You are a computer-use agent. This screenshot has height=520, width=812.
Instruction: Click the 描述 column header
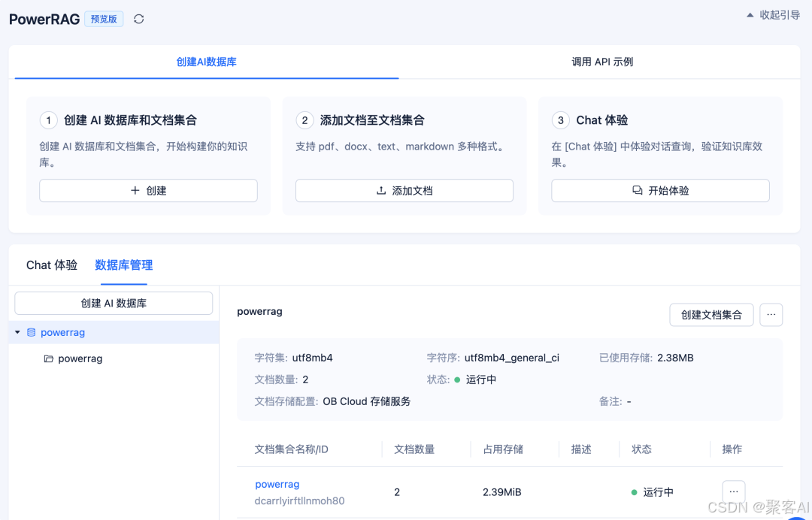click(581, 449)
